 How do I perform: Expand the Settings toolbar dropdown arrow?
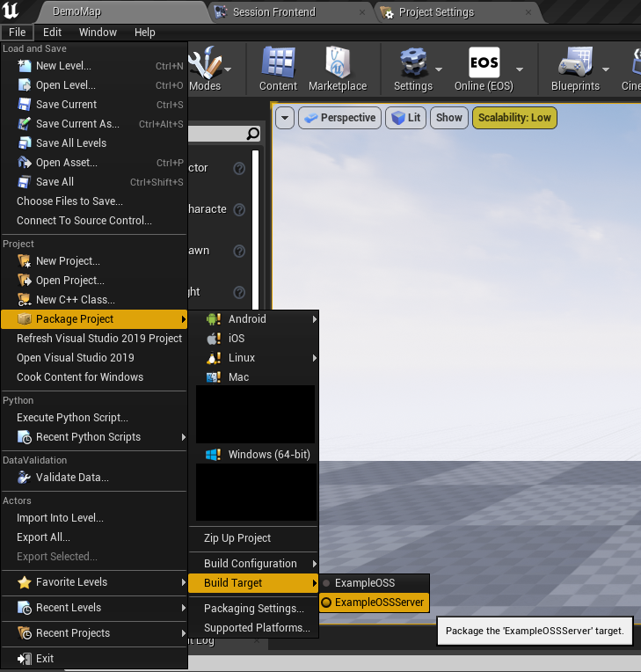(439, 69)
